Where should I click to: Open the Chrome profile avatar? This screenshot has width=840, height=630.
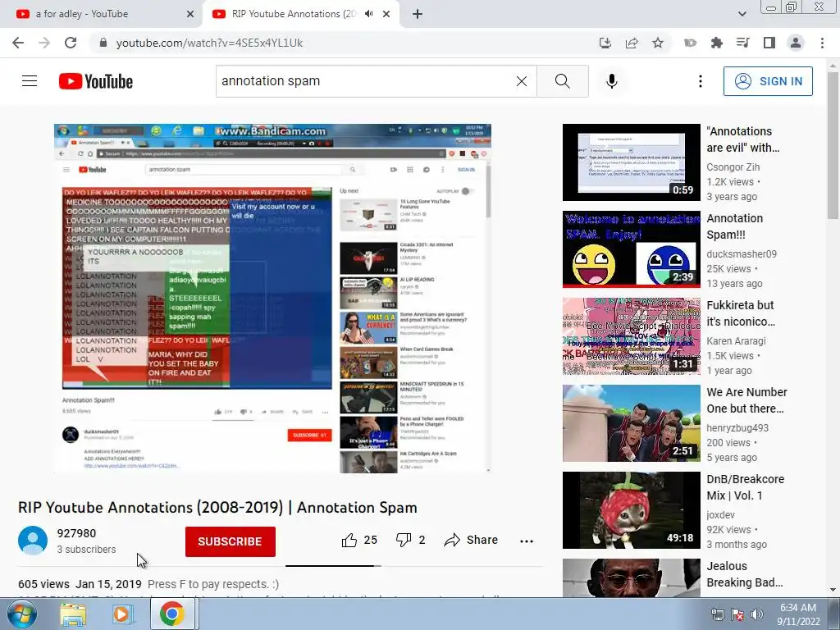[x=796, y=43]
